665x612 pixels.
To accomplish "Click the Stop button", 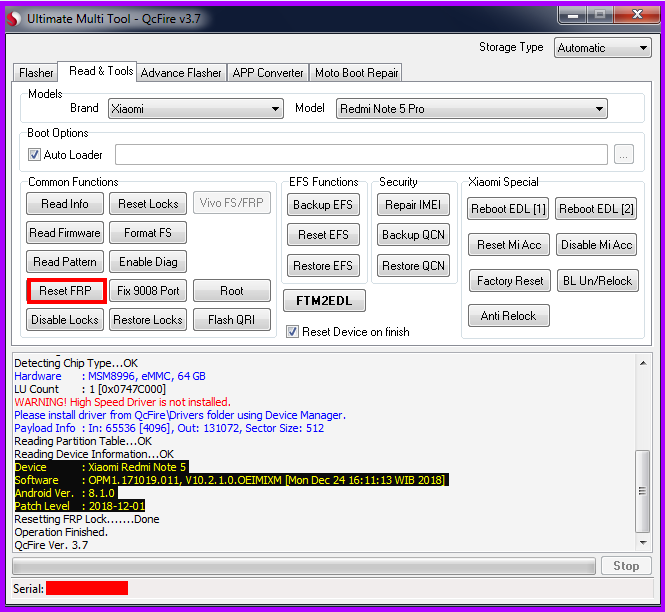I will click(626, 566).
